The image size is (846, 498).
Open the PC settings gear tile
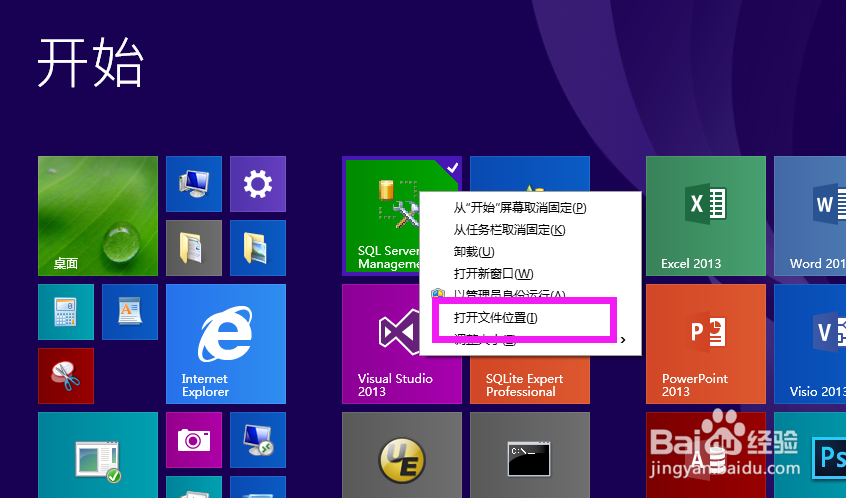(258, 184)
